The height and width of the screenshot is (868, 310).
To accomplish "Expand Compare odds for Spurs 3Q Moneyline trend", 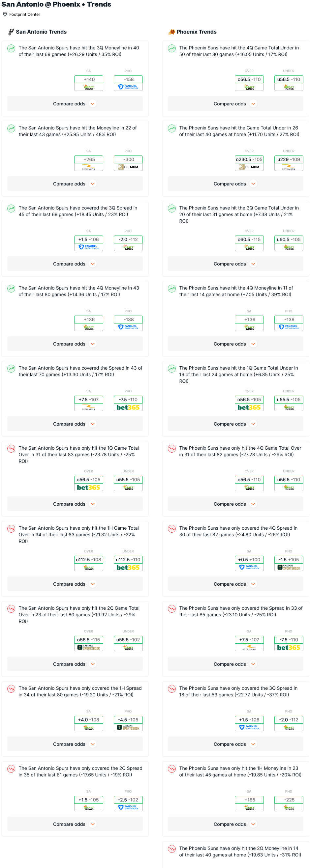I will click(75, 104).
